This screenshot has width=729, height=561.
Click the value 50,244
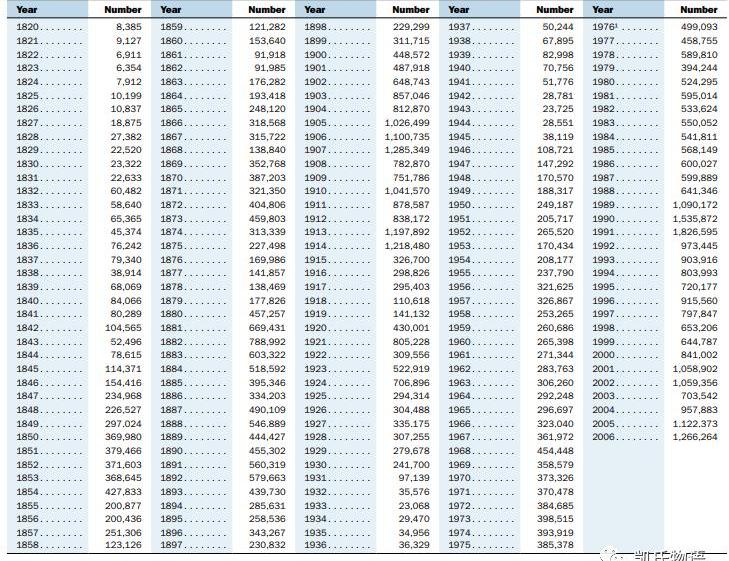[558, 27]
